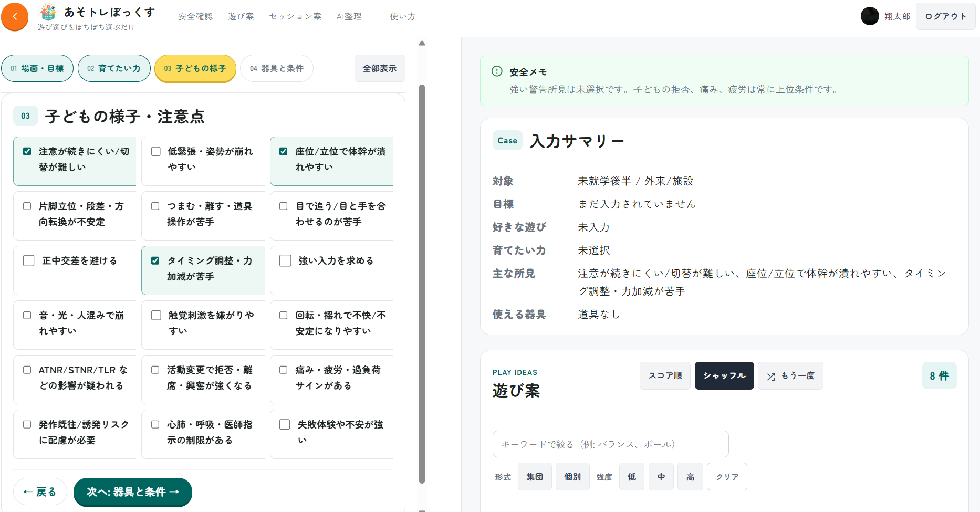Image resolution: width=980 pixels, height=512 pixels.
Task: Check 活動変更で拒否・離席・興奮が強くなる
Action: coord(155,370)
